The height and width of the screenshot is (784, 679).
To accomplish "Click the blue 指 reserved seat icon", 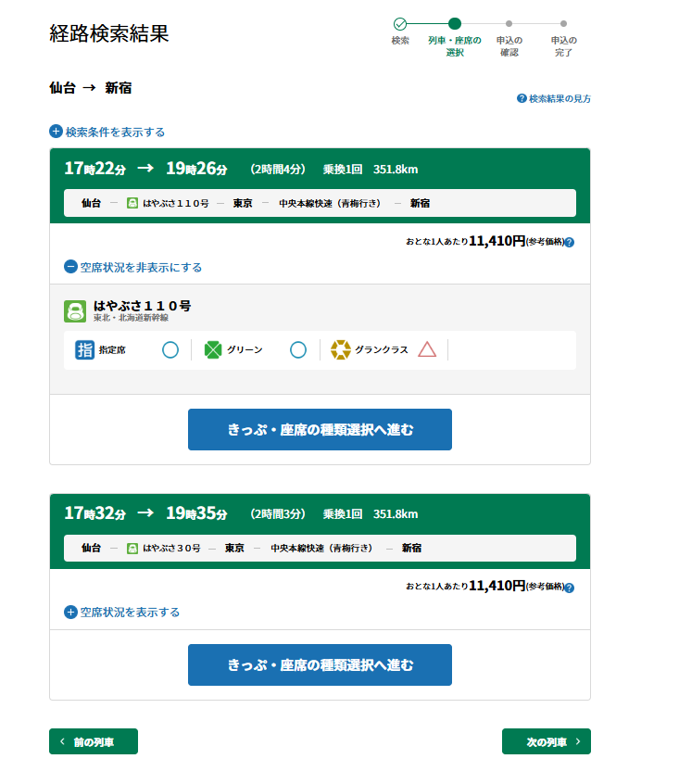I will coord(84,349).
